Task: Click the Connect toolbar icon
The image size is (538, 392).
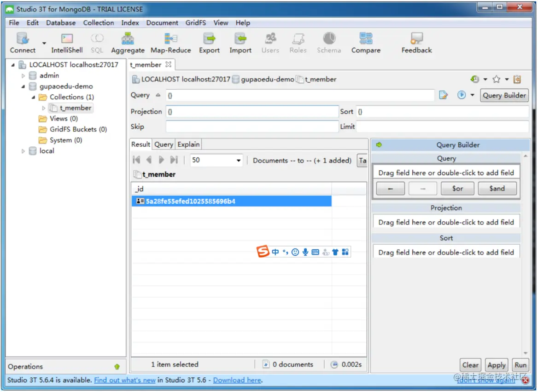Action: tap(22, 42)
